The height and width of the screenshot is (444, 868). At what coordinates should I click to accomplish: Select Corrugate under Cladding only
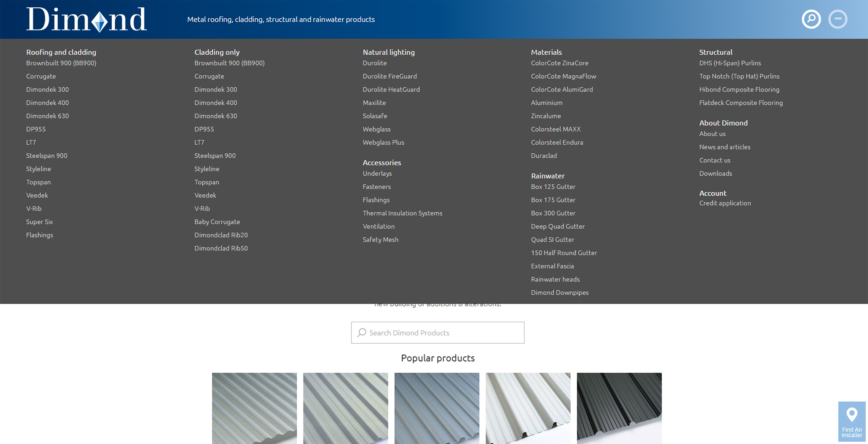209,76
